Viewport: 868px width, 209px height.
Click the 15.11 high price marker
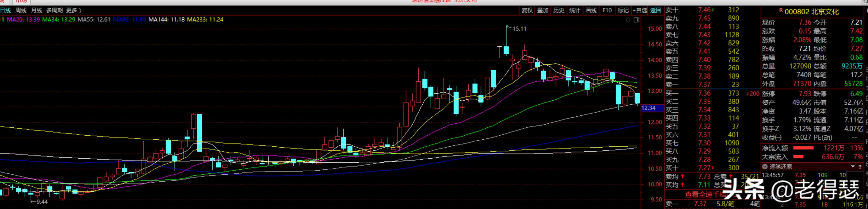coord(519,29)
